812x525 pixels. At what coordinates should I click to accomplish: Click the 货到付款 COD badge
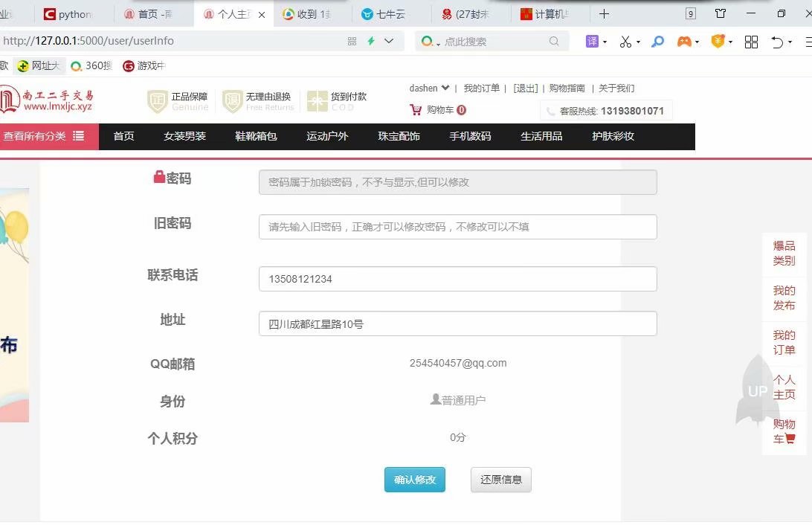(x=337, y=101)
